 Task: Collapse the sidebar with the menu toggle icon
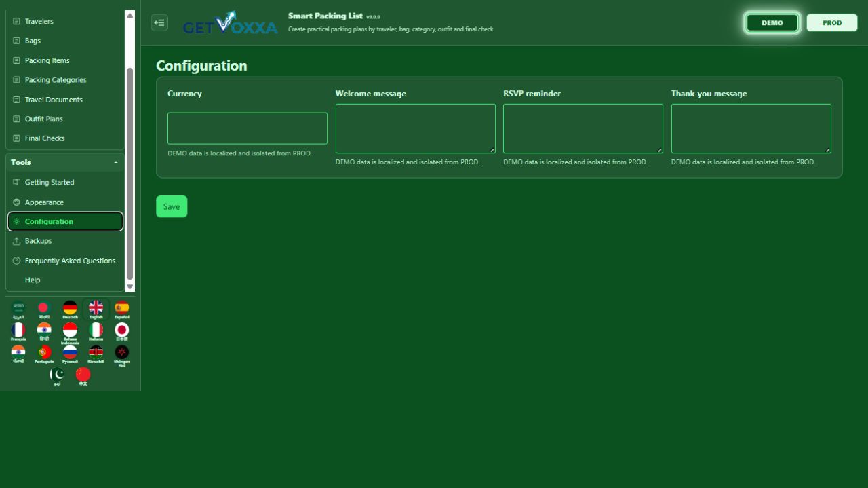tap(159, 22)
